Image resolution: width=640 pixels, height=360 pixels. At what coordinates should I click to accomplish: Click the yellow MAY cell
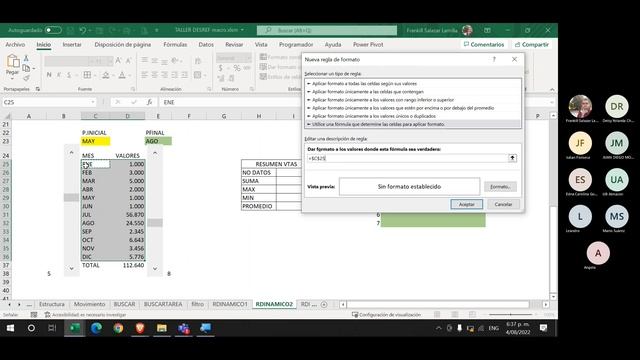(x=96, y=141)
